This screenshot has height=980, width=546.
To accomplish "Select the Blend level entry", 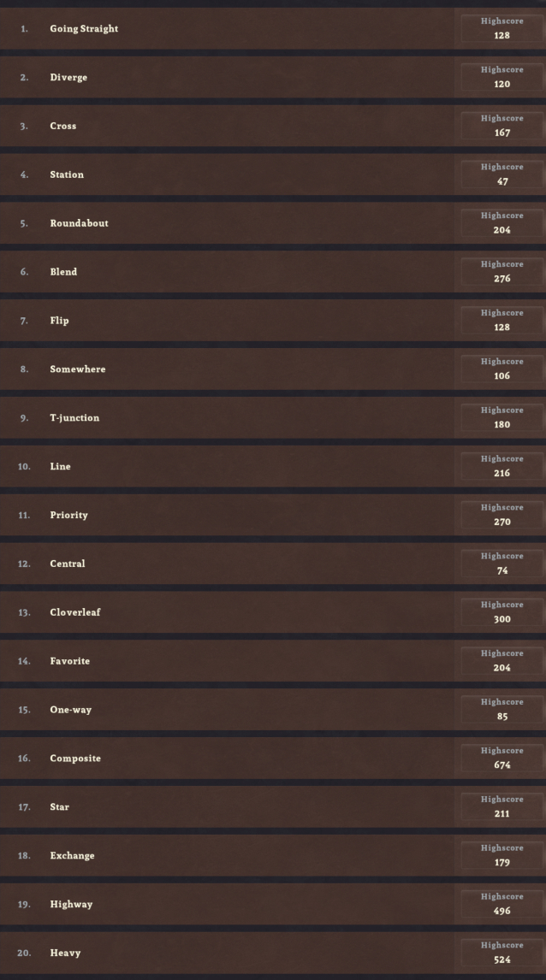I will 273,272.
